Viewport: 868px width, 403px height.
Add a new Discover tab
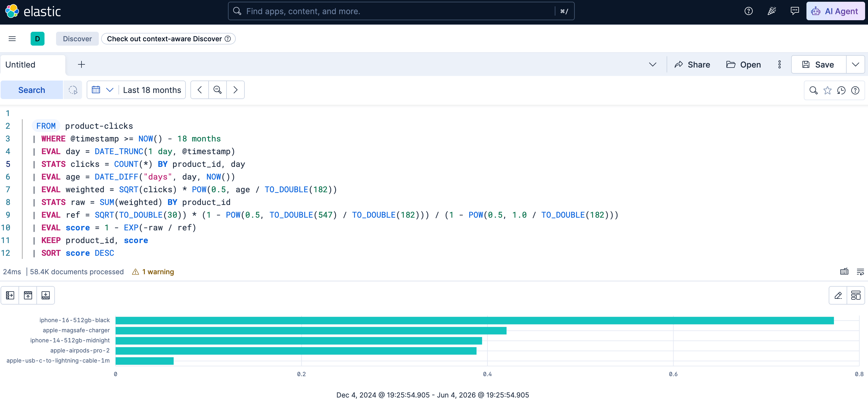[x=81, y=65]
